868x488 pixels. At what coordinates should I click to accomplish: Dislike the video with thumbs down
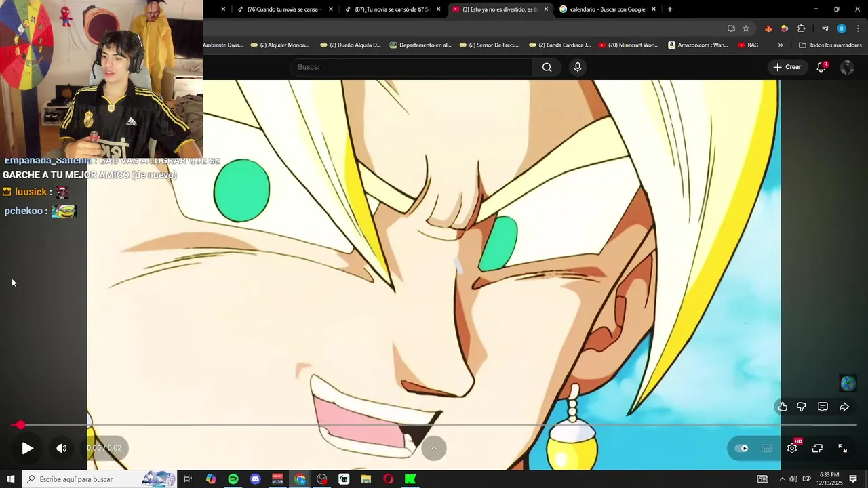coord(802,407)
